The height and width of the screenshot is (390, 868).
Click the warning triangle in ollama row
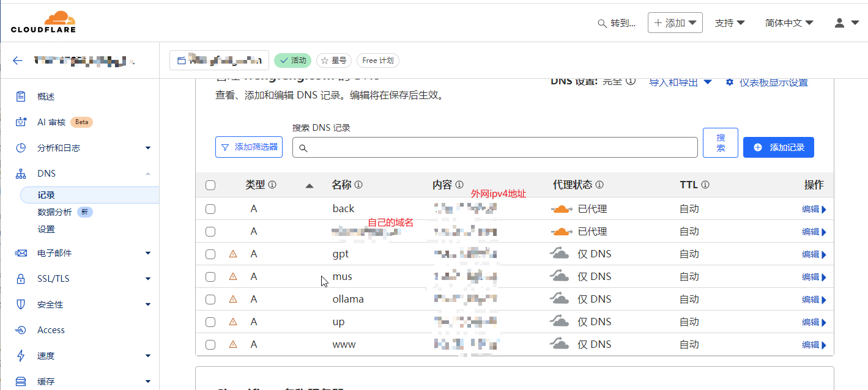point(233,299)
